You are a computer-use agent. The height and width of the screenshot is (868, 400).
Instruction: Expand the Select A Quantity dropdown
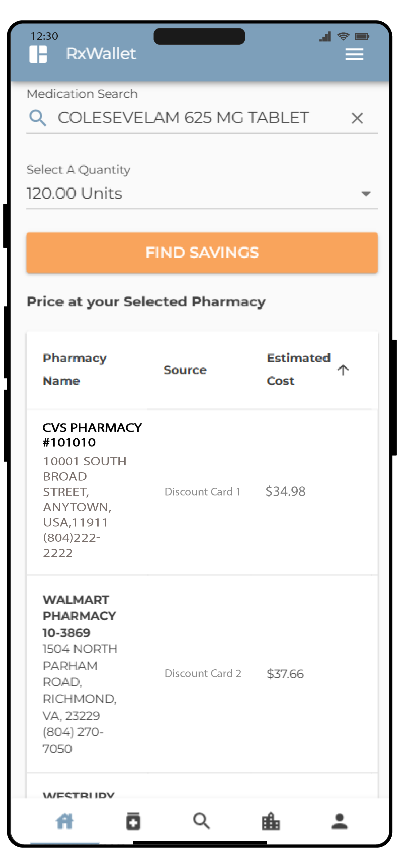pyautogui.click(x=366, y=193)
